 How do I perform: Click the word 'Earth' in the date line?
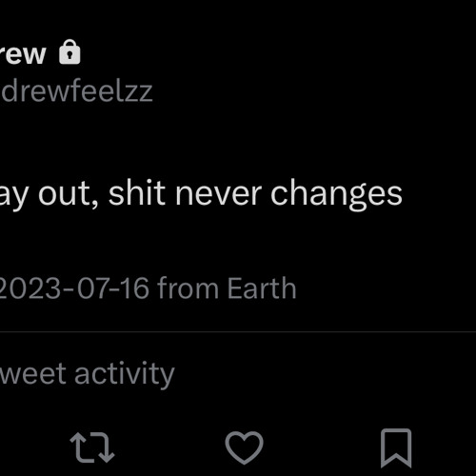[x=262, y=288]
